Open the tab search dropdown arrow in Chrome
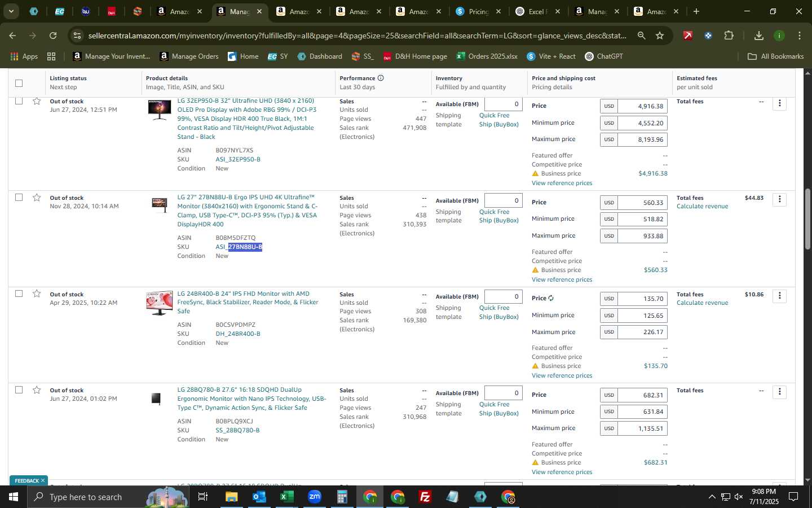Image resolution: width=812 pixels, height=508 pixels. [x=11, y=11]
